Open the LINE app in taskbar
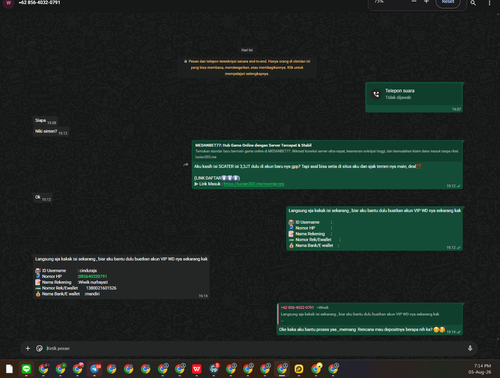 click(26, 369)
